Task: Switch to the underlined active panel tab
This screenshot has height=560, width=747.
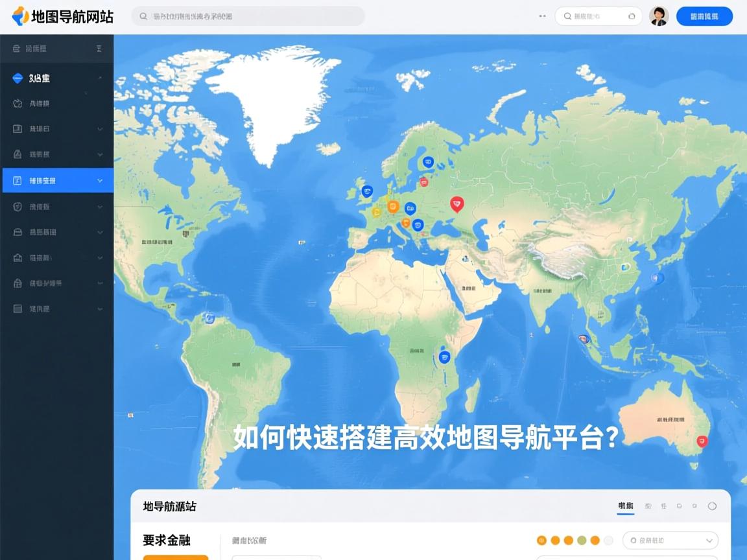Action: click(626, 506)
